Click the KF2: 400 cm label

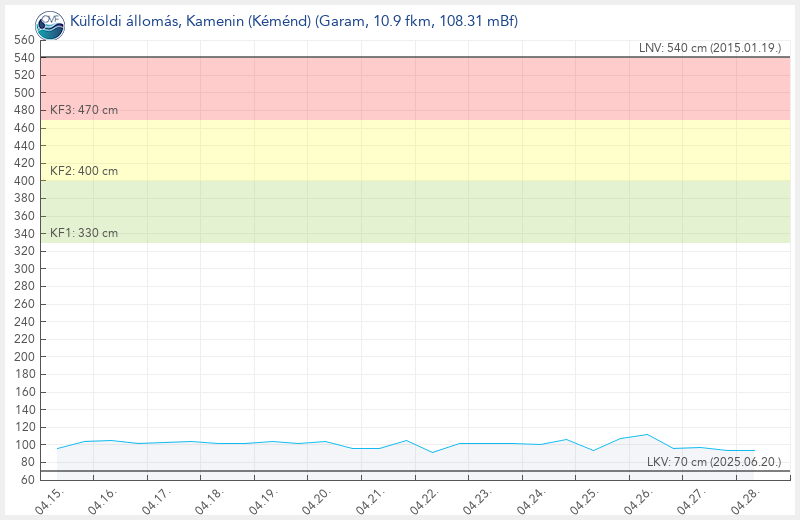pos(84,171)
